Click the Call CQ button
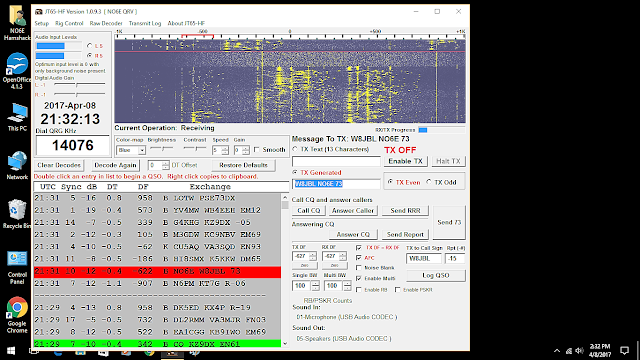 [309, 211]
